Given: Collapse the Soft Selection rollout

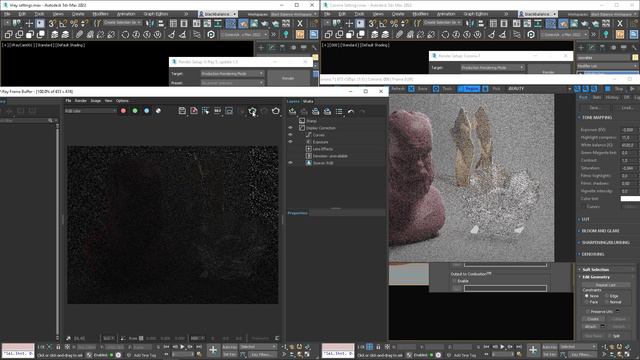Looking at the screenshot, I should (596, 270).
